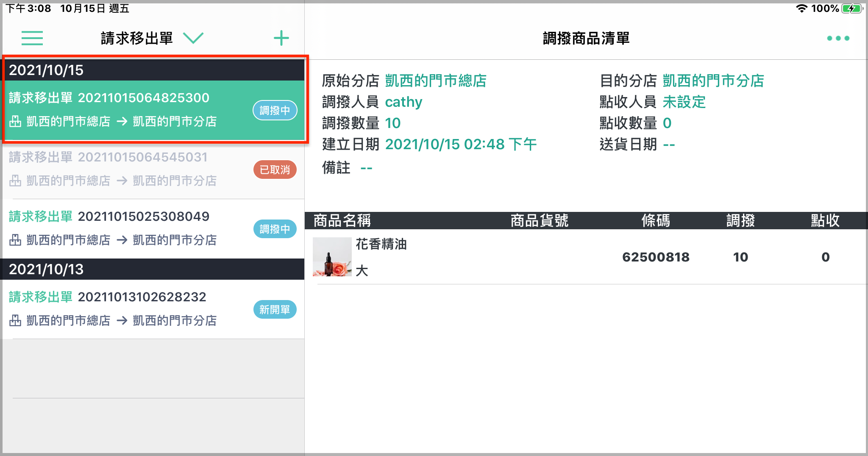Click the store icon on order 20211015064825300

coord(15,121)
